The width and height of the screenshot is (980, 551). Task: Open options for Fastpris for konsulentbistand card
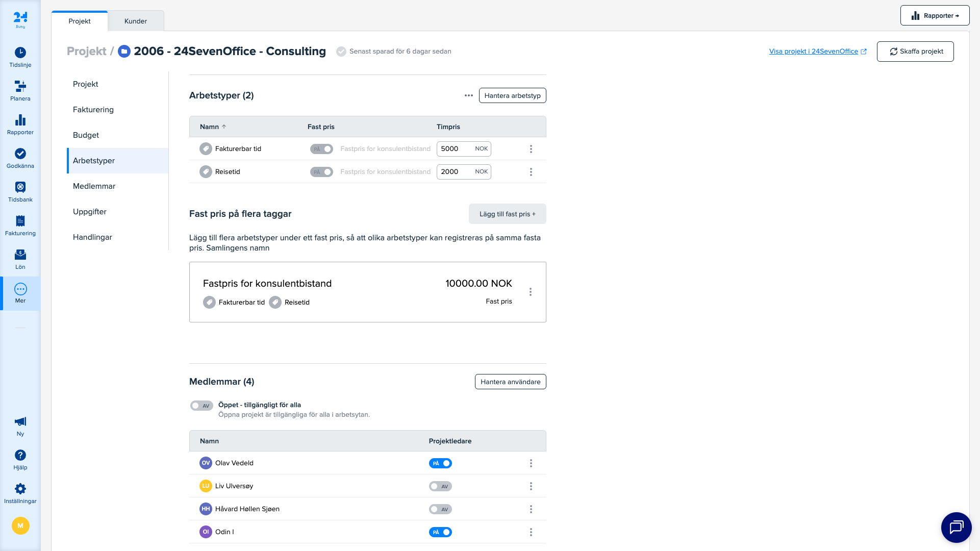(x=531, y=292)
